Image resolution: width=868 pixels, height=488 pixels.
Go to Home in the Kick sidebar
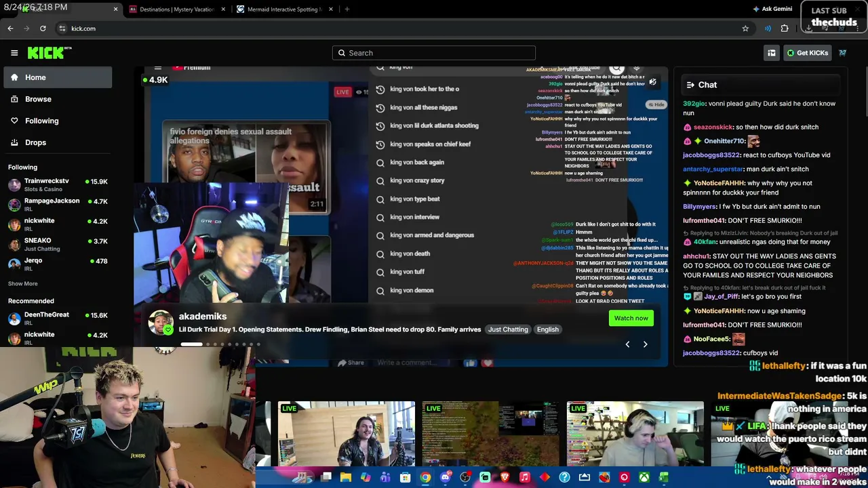pos(58,77)
